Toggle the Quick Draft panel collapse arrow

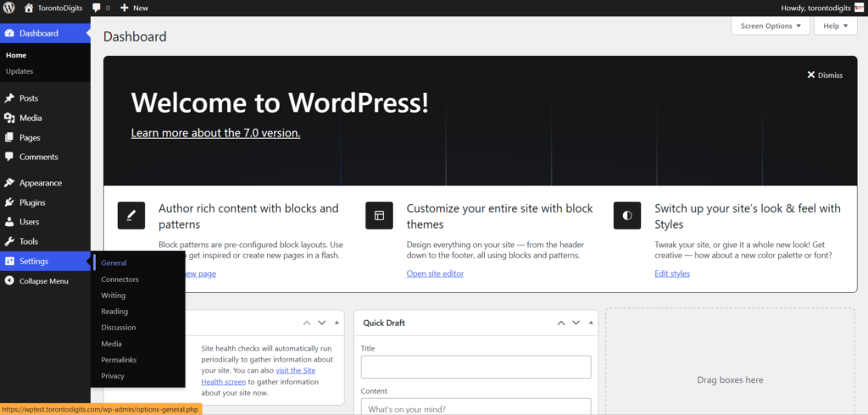coord(591,323)
